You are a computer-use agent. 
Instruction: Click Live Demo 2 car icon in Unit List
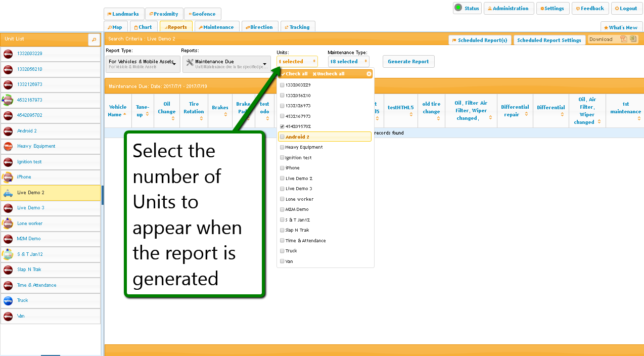pos(8,193)
